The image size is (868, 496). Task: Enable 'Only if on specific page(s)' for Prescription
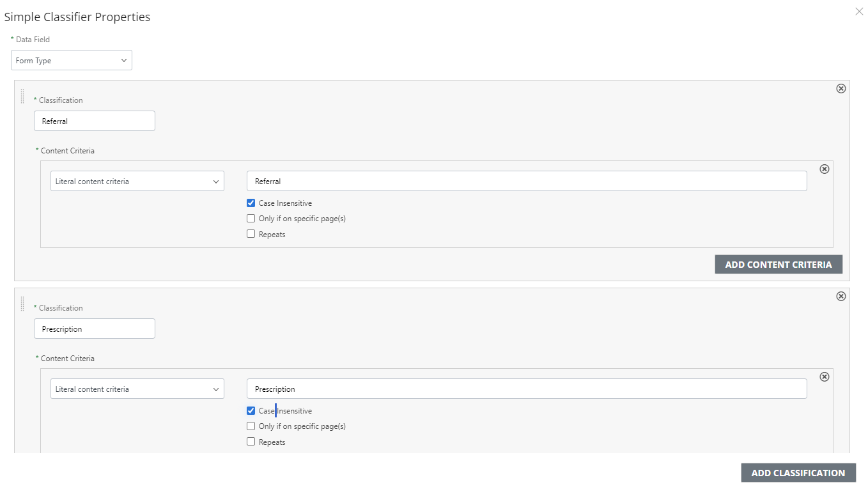coord(251,426)
